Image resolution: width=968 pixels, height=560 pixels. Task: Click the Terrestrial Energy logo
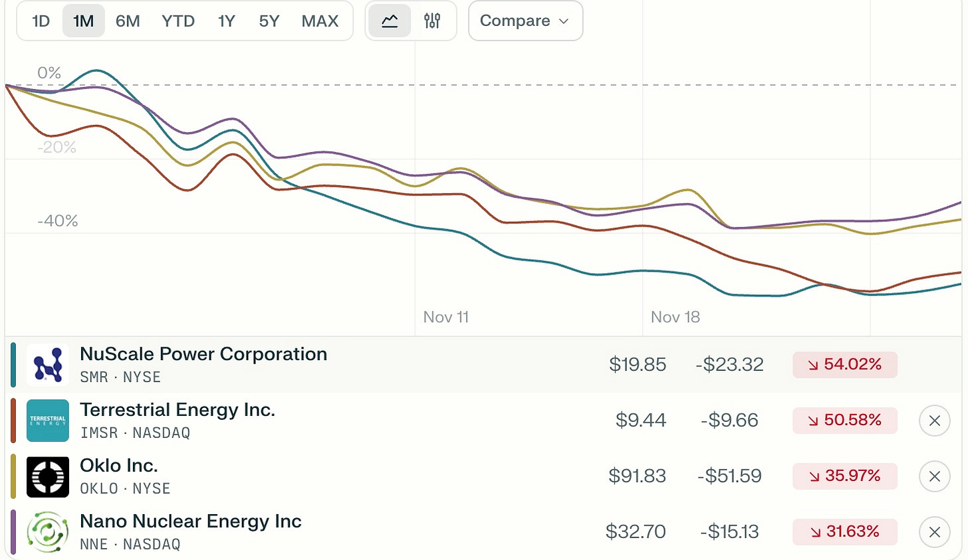click(x=48, y=420)
